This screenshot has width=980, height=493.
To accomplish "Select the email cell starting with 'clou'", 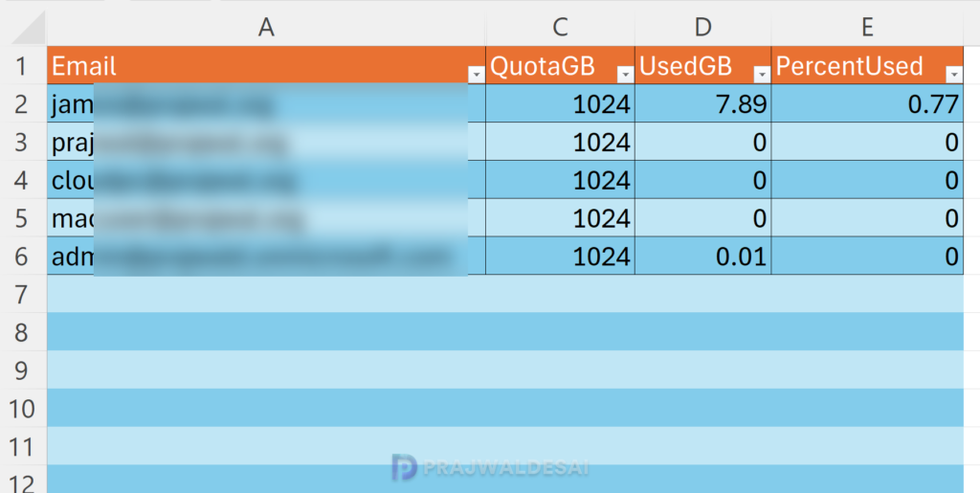I will point(266,180).
